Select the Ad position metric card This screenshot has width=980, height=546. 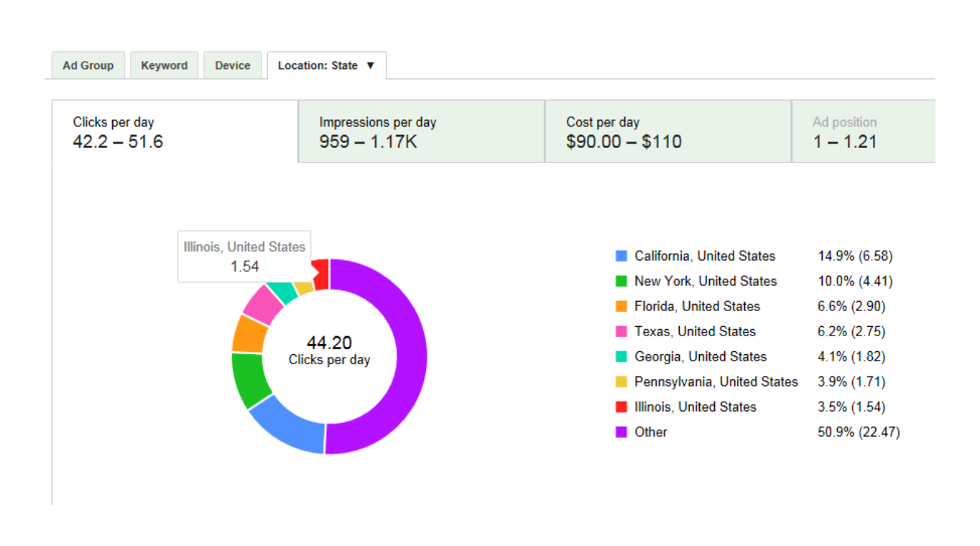point(864,131)
